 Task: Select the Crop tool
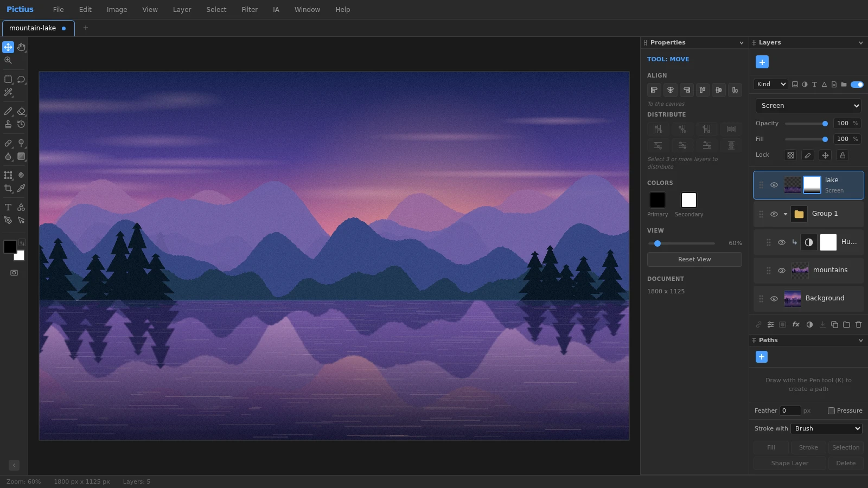[x=8, y=188]
